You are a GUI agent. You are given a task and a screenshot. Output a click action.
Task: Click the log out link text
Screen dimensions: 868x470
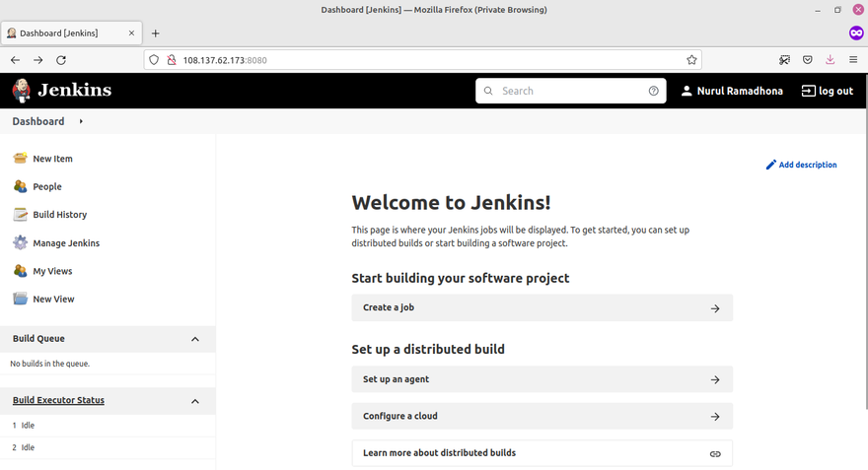[835, 91]
